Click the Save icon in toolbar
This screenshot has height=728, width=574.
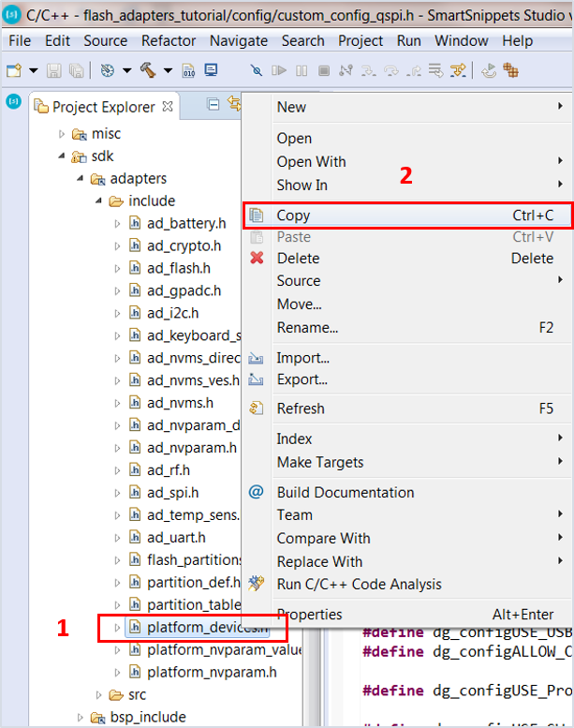pos(56,71)
